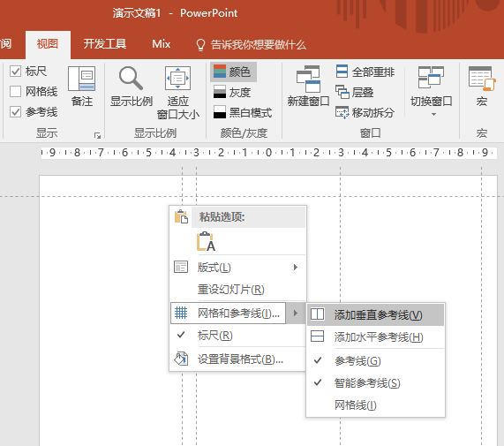Screen dimensions: 504x446
Task: Open the 备注 notes pane icon
Action: click(81, 79)
